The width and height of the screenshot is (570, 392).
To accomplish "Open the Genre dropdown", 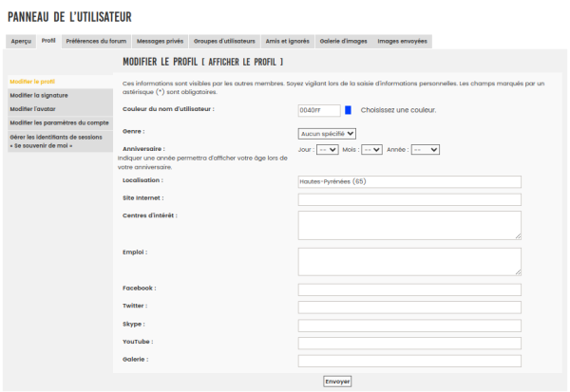I will 327,133.
